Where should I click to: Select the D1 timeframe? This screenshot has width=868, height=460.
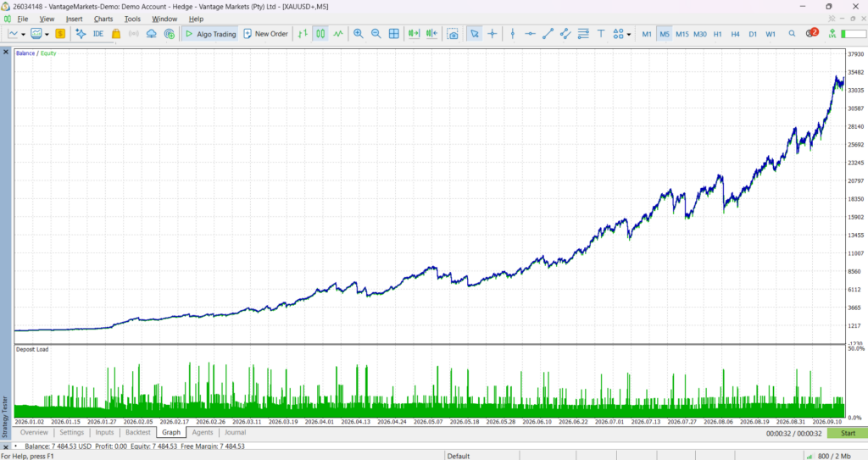[753, 34]
